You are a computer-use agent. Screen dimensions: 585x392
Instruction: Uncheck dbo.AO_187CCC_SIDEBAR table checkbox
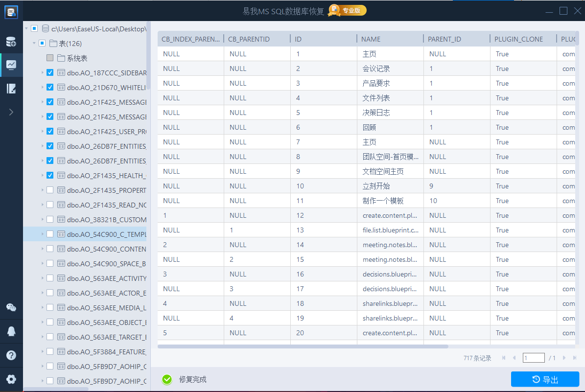tap(50, 73)
